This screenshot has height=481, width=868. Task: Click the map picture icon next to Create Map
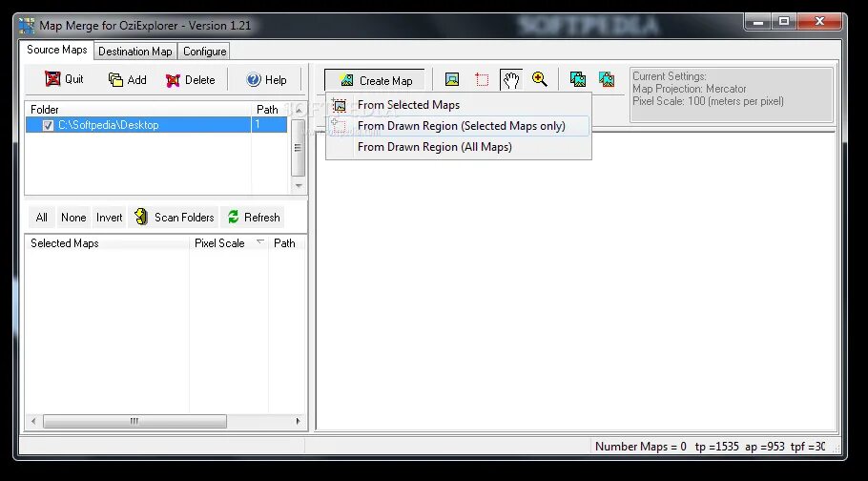tap(452, 79)
